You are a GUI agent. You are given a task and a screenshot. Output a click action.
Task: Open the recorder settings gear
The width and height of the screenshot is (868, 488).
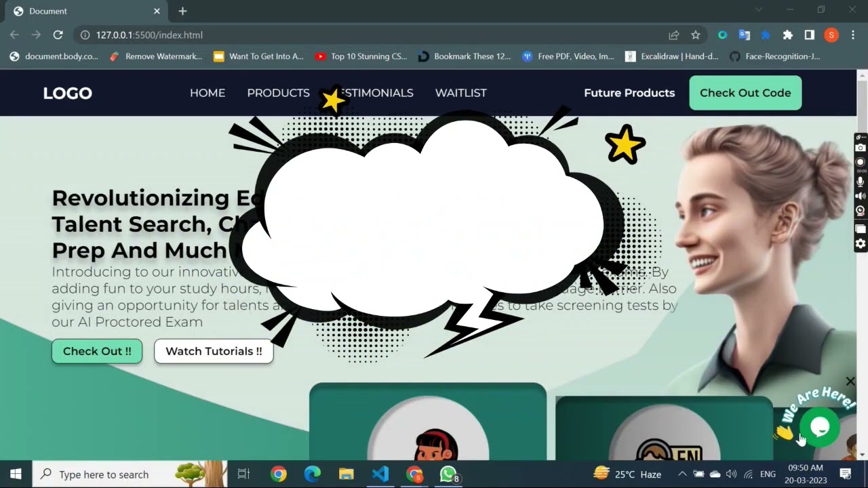[861, 244]
